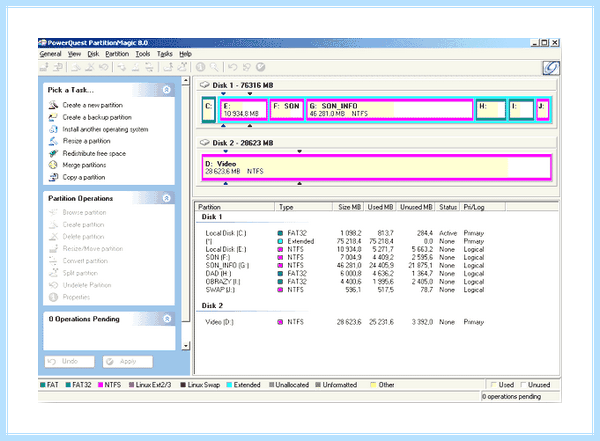600x441 pixels.
Task: Click the Resize/Move partition operation link
Action: 93,248
